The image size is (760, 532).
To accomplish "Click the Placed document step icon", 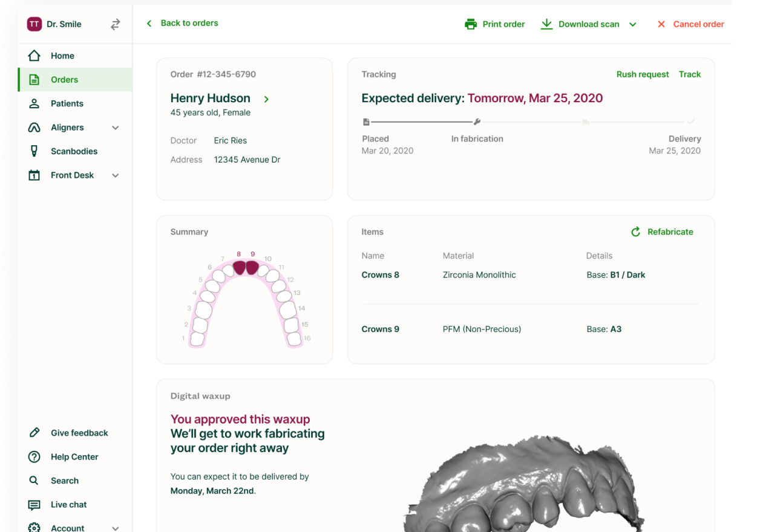I will tap(366, 122).
